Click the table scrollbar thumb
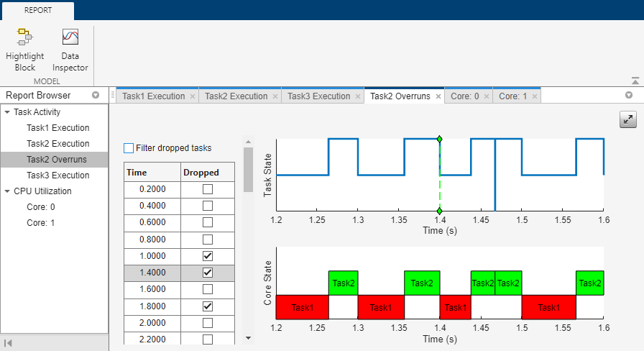644x351 pixels. click(x=248, y=170)
